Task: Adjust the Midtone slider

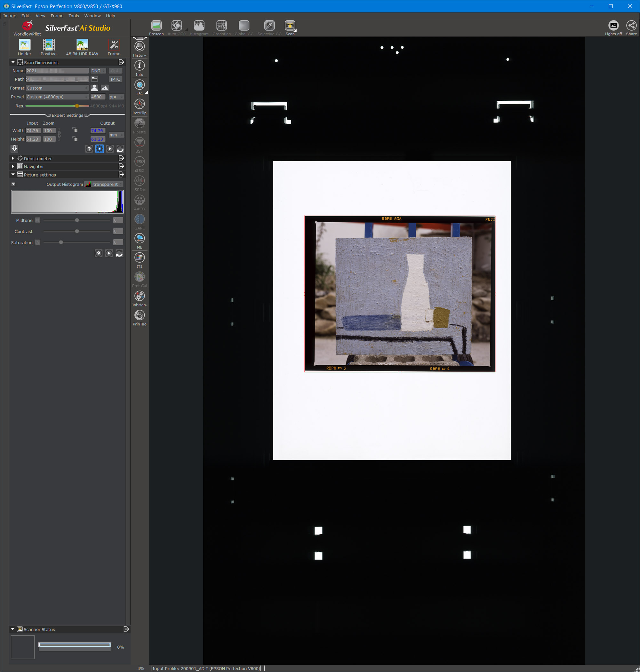Action: click(77, 220)
